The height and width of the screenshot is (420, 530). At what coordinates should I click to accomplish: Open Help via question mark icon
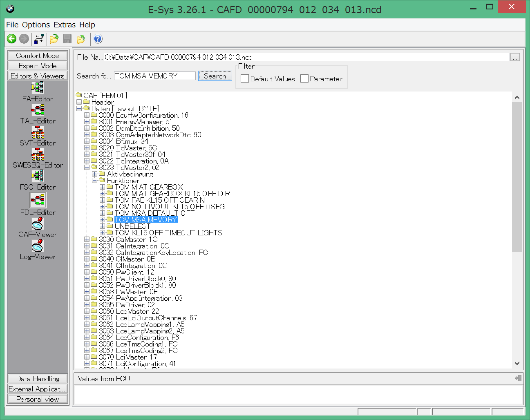tap(98, 39)
